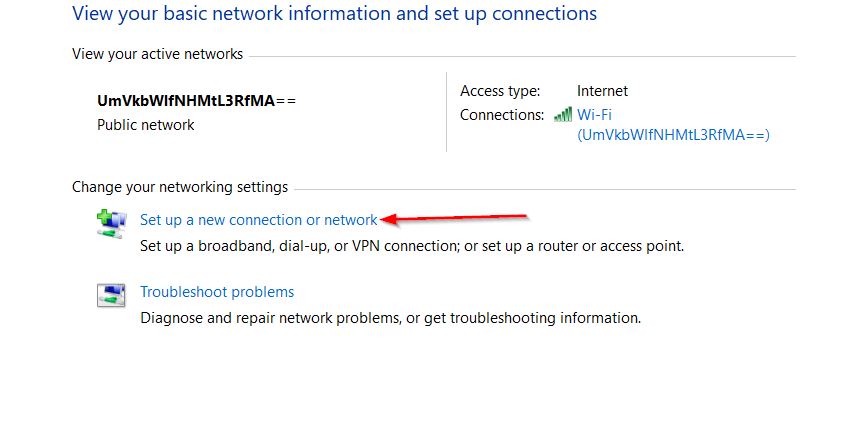Click the broadband, dial-up, or VPN description
This screenshot has width=866, height=436.
point(412,246)
